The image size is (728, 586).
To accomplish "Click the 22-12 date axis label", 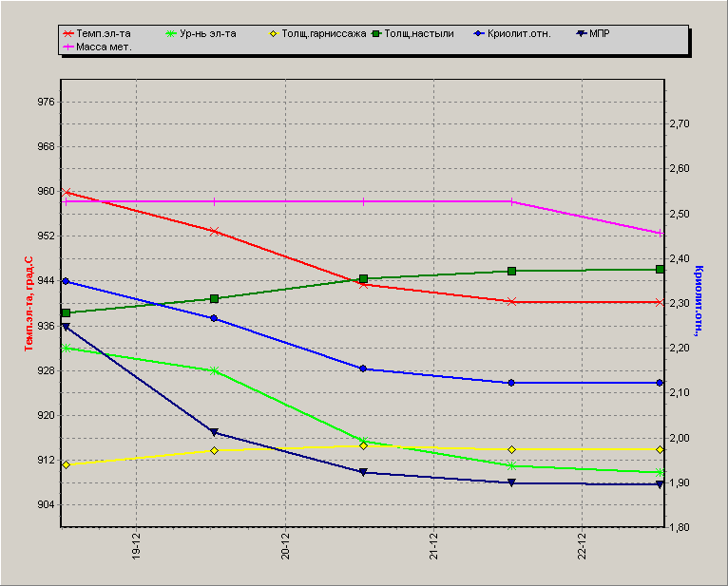I will 583,546.
